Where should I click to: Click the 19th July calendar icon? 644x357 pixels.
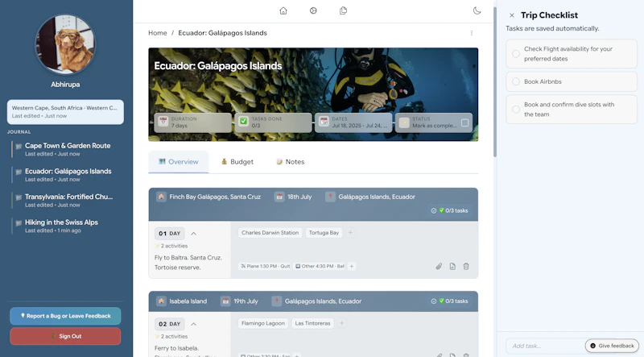225,301
